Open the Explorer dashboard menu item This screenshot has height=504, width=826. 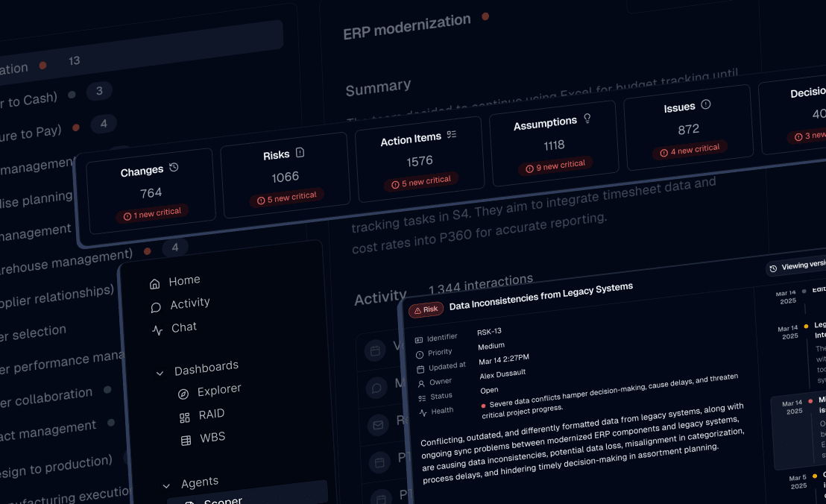pyautogui.click(x=218, y=390)
